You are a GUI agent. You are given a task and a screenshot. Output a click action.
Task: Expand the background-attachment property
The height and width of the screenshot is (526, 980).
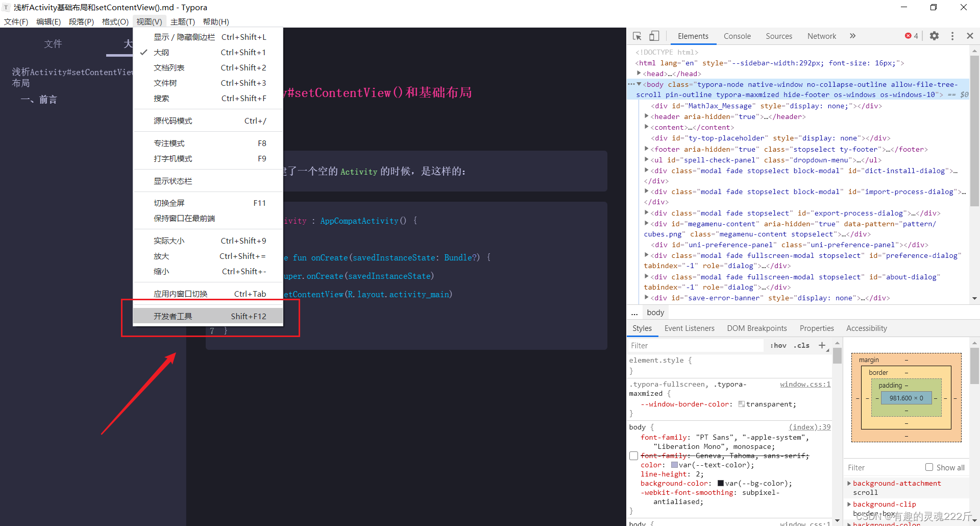tap(849, 483)
